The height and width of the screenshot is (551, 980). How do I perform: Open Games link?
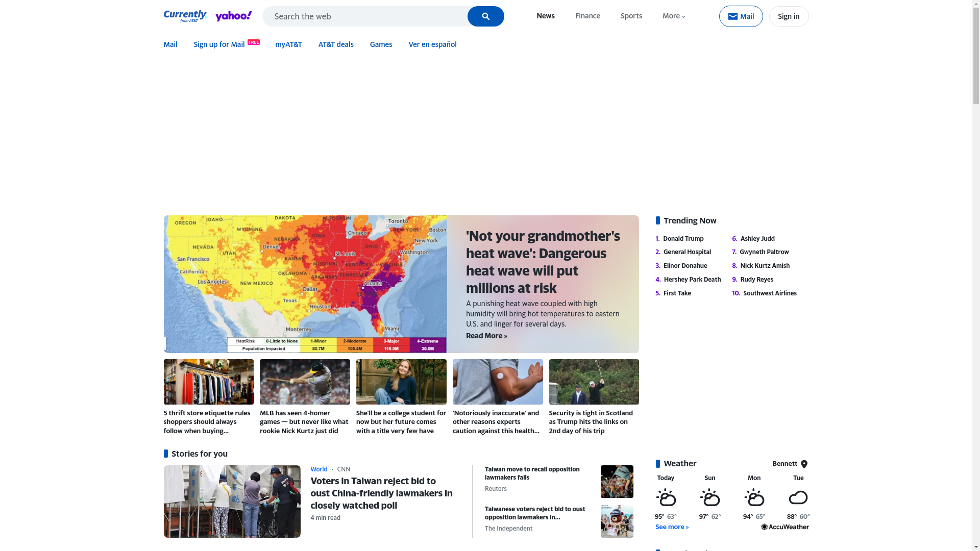point(381,44)
